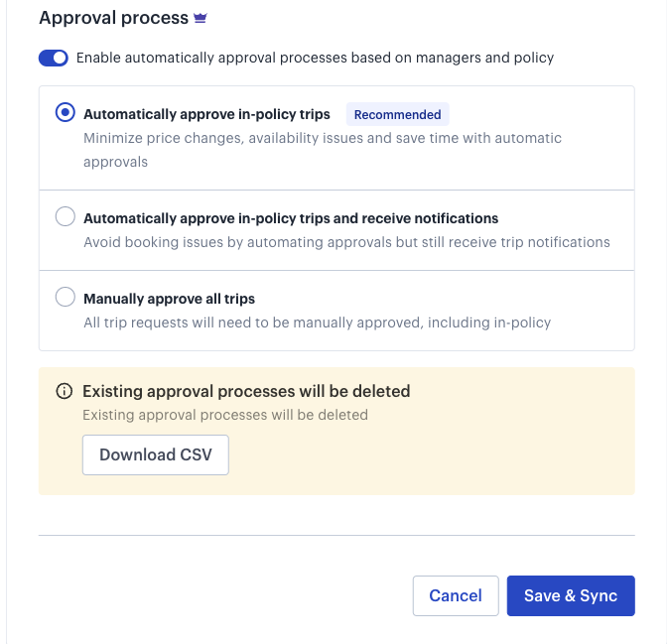This screenshot has height=644, width=669.
Task: Click the gray warning subtext under the heading
Action: click(225, 415)
